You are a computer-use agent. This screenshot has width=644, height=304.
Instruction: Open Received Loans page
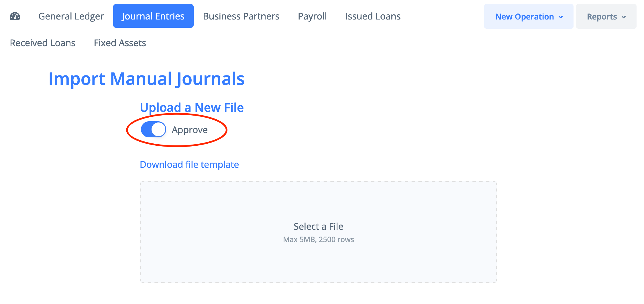(43, 43)
